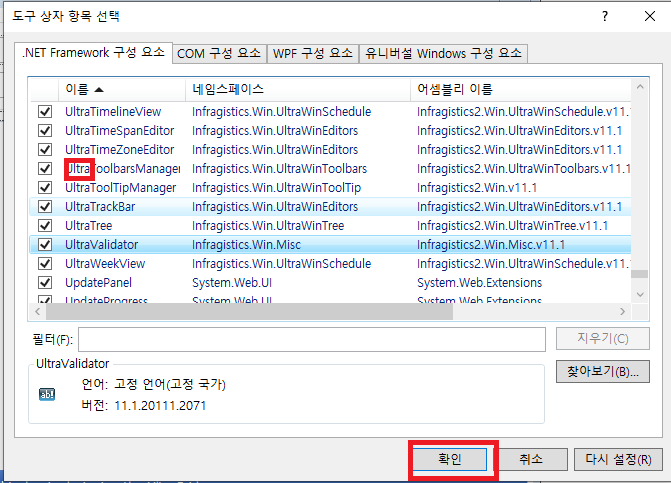Screen dimensions: 671x483
Task: Click Infragistics.Win.UltraWinToolTip namespace cell
Action: coord(276,187)
